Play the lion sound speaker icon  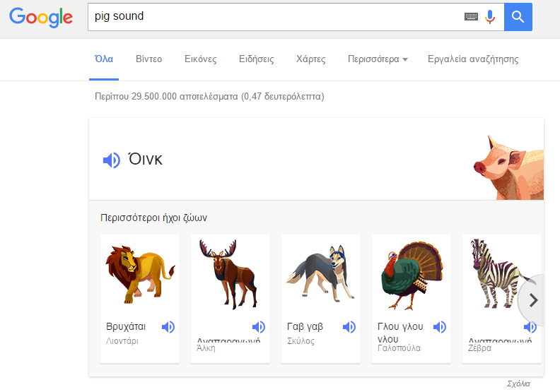click(168, 327)
